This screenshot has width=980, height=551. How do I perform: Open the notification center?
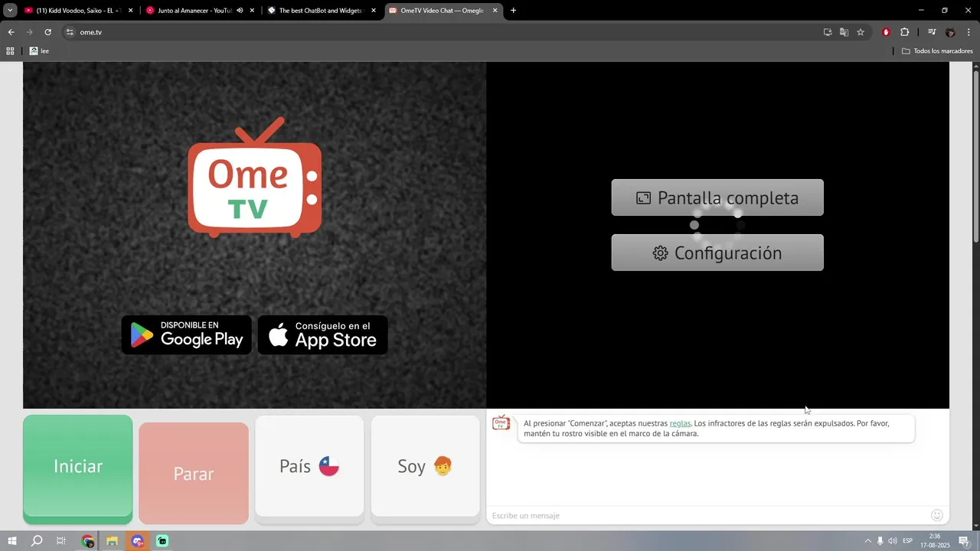tap(963, 541)
